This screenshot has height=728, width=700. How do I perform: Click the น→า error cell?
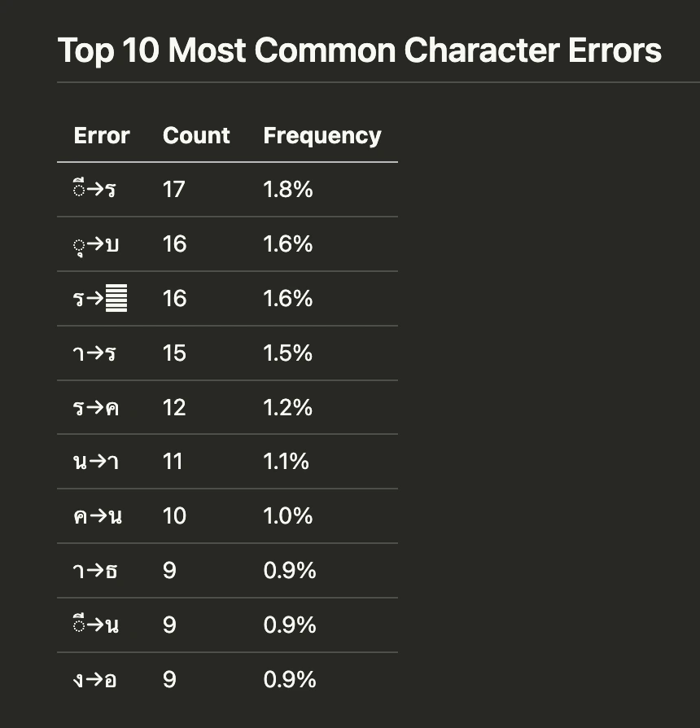pyautogui.click(x=96, y=462)
